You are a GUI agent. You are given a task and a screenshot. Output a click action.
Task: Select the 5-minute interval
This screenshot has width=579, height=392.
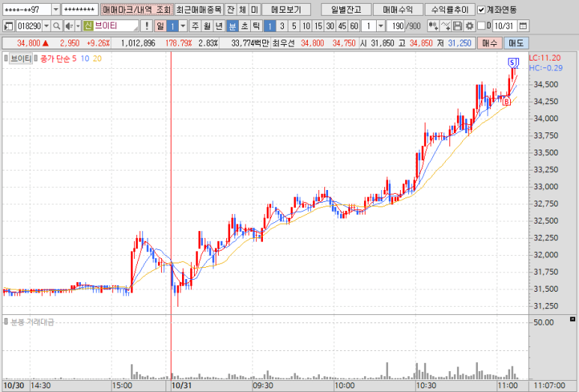[x=294, y=26]
